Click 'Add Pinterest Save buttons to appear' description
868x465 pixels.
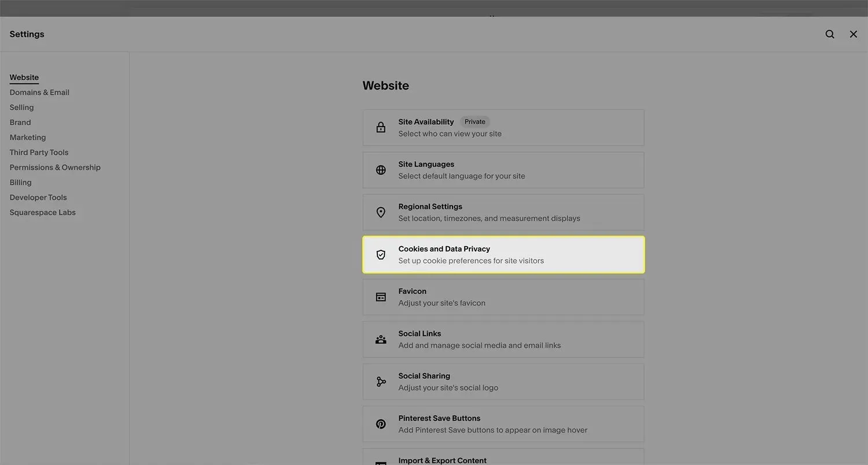[x=493, y=430]
